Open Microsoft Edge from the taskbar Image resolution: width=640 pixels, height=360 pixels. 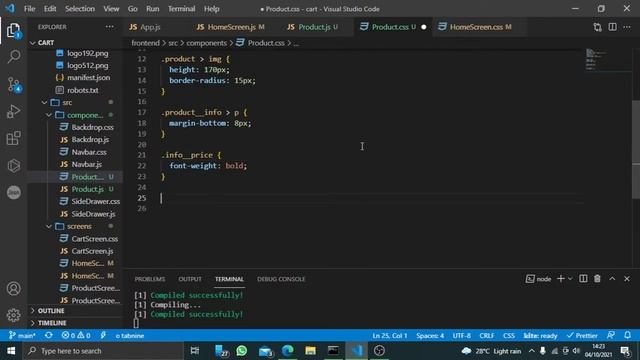click(287, 351)
